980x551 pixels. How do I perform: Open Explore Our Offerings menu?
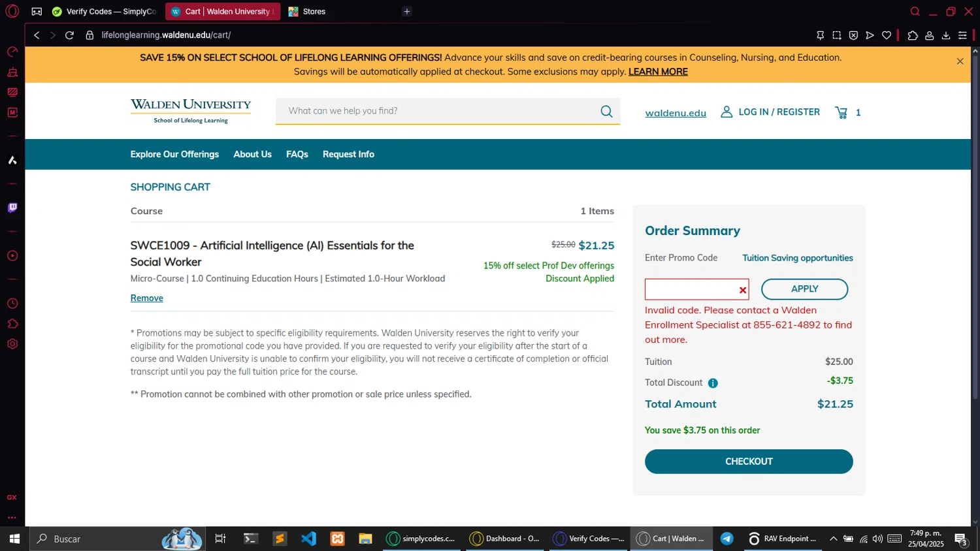click(x=174, y=154)
